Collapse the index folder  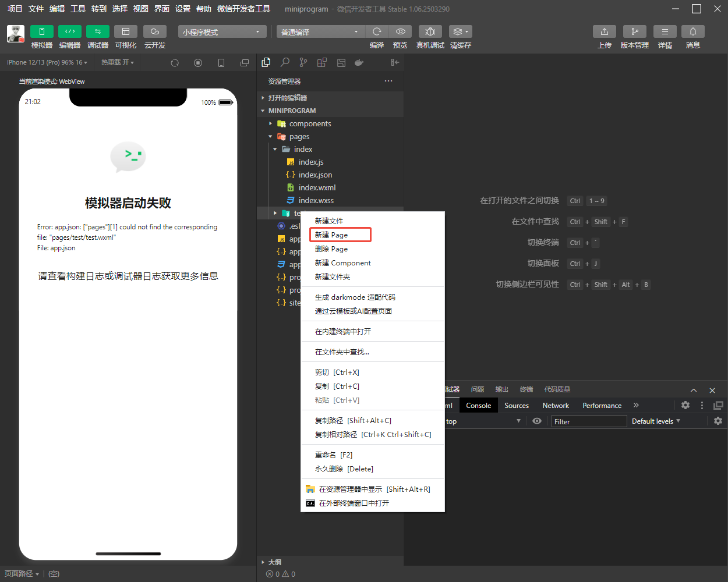point(330,149)
